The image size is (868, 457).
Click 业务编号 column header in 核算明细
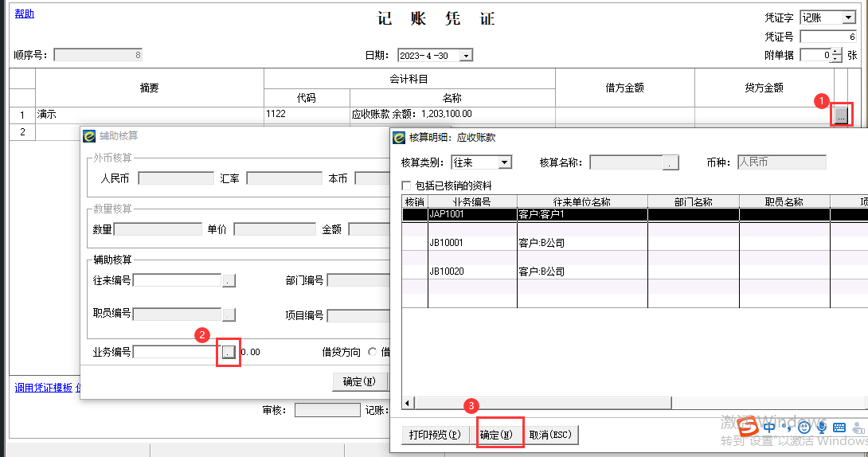[472, 202]
